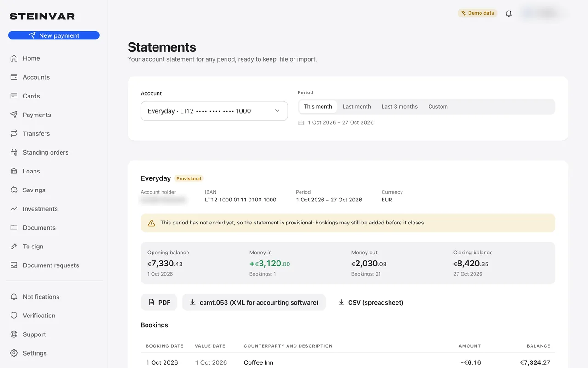Screen dimensions: 588x368
Task: Download the statement as PDF
Action: point(159,302)
